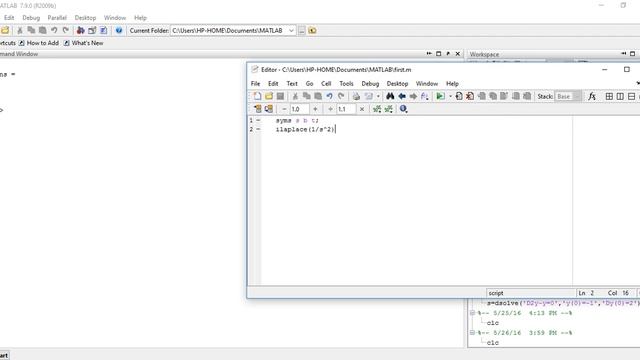Click the Windows Start button
The image size is (640, 360).
[x=4, y=355]
